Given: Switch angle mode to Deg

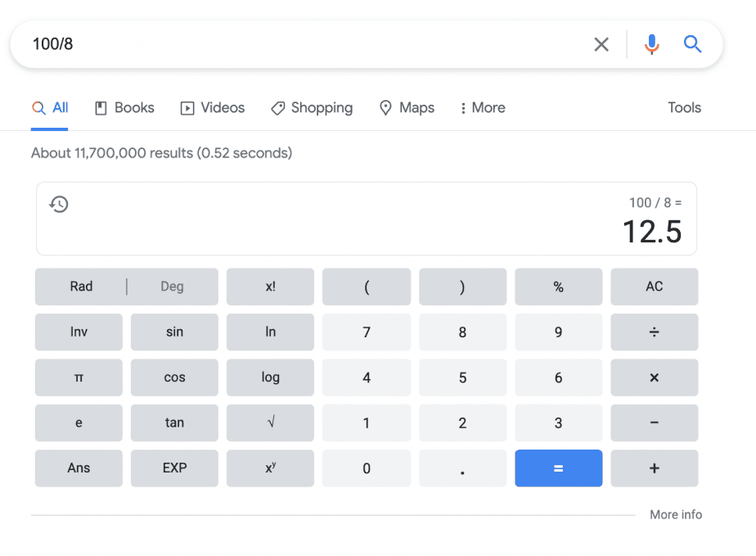Looking at the screenshot, I should (172, 287).
